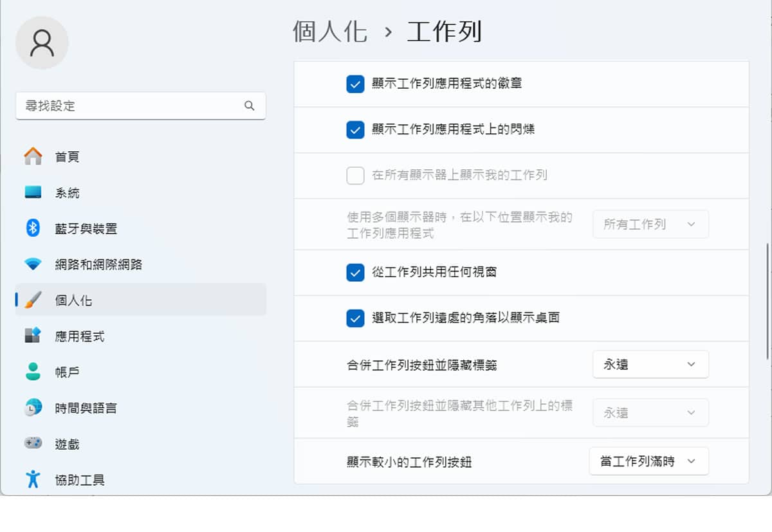772x532 pixels.
Task: Click the Wi-Fi icon for 網路和網際網路
Action: (33, 264)
